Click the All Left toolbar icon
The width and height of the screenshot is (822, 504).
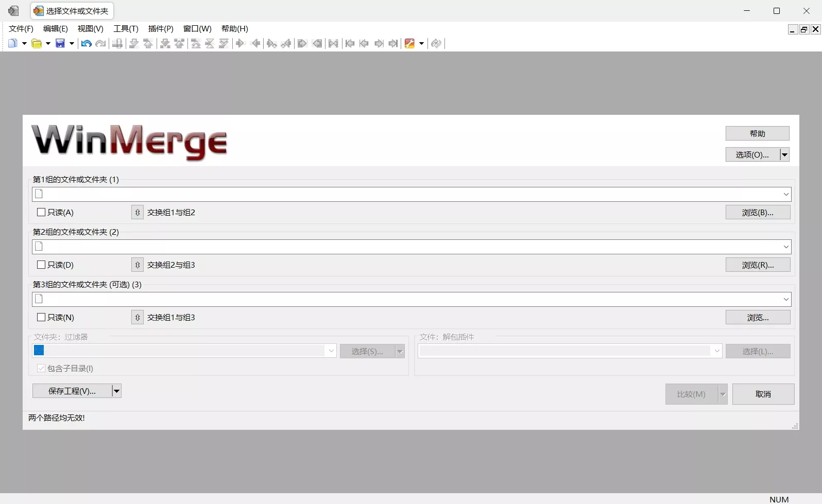click(317, 43)
